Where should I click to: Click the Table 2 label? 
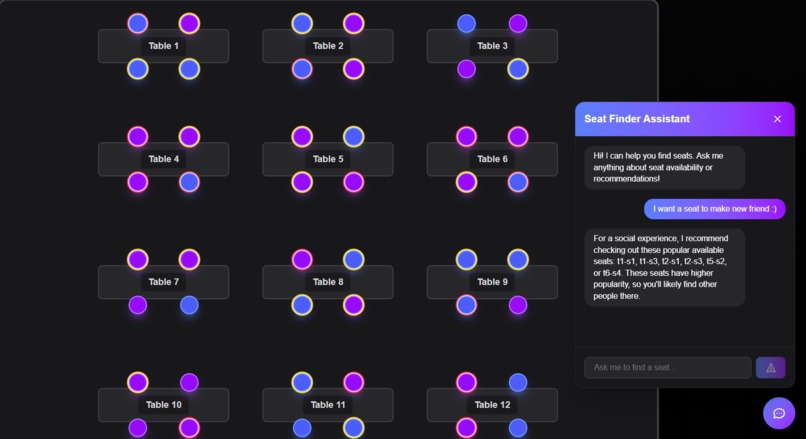328,46
